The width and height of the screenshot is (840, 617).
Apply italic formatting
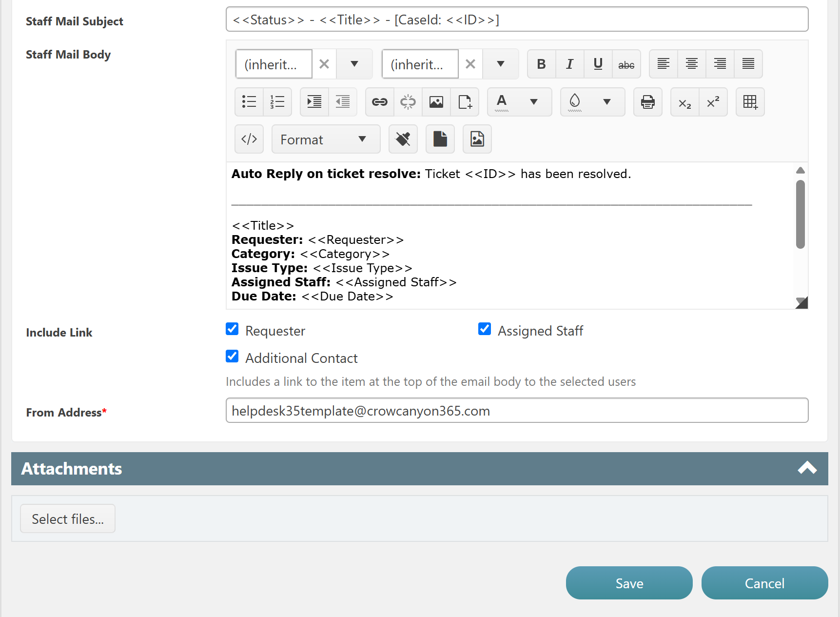(569, 64)
